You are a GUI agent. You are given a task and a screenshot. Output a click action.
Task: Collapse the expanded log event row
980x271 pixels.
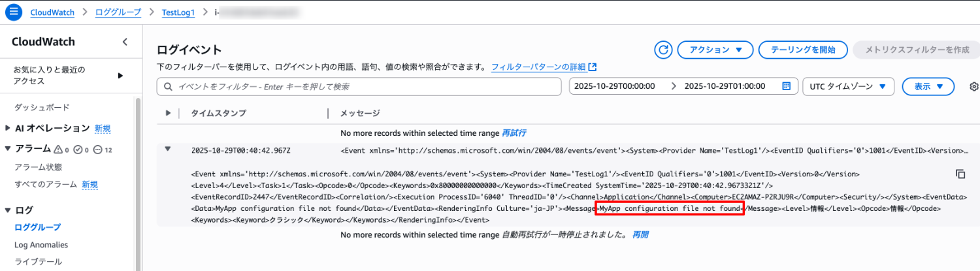pyautogui.click(x=168, y=149)
